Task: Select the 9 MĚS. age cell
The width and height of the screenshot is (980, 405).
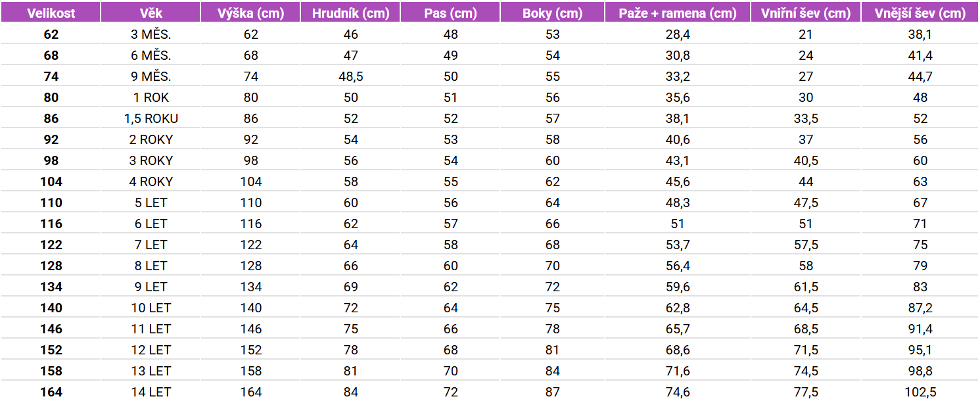Action: click(x=151, y=76)
